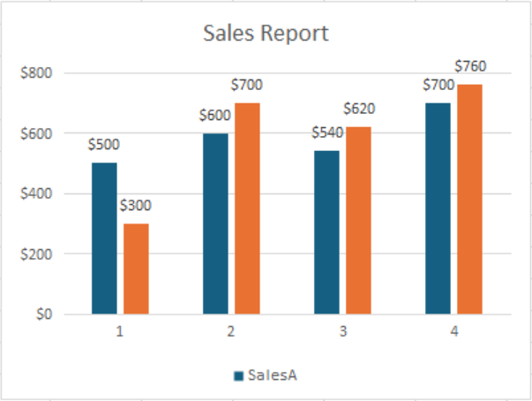
Task: Click the Sales Report chart title
Action: 266,34
